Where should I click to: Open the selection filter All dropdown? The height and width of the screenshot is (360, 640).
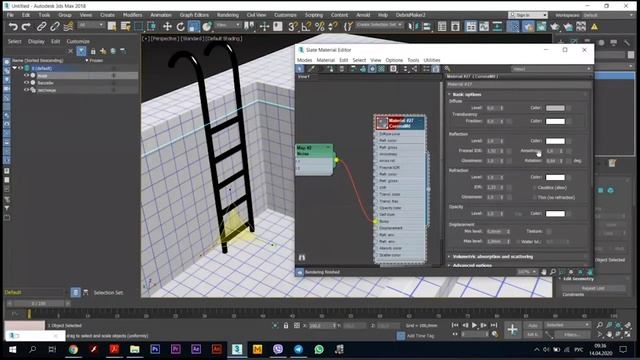[91, 25]
